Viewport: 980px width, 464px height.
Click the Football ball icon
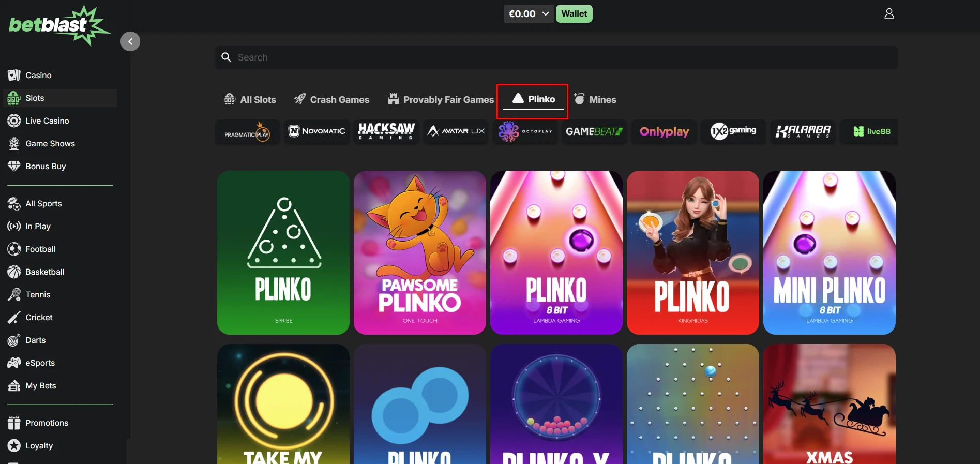[x=14, y=249]
